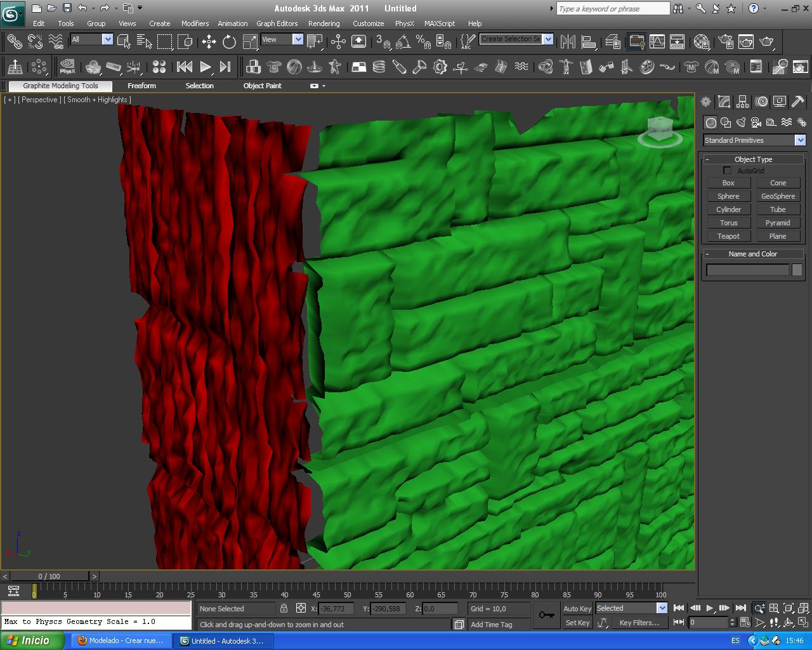812x650 pixels.
Task: Open the Render Setup dialog
Action: pos(726,42)
